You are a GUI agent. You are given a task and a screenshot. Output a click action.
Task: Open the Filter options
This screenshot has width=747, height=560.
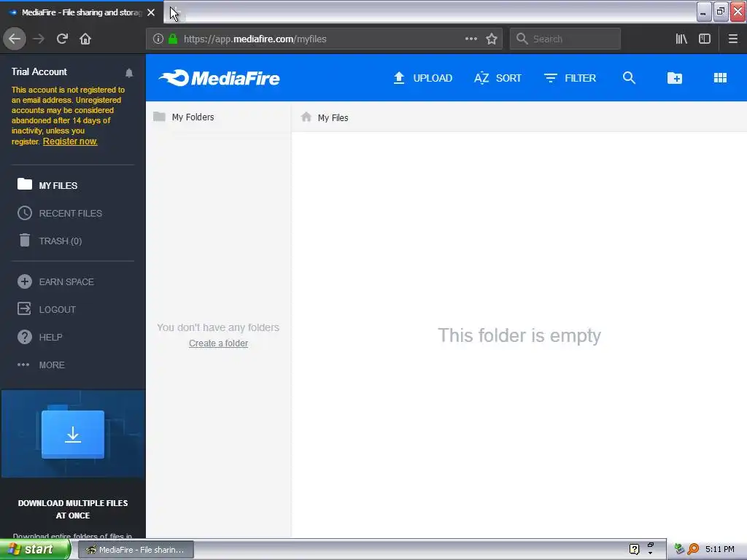pyautogui.click(x=570, y=78)
